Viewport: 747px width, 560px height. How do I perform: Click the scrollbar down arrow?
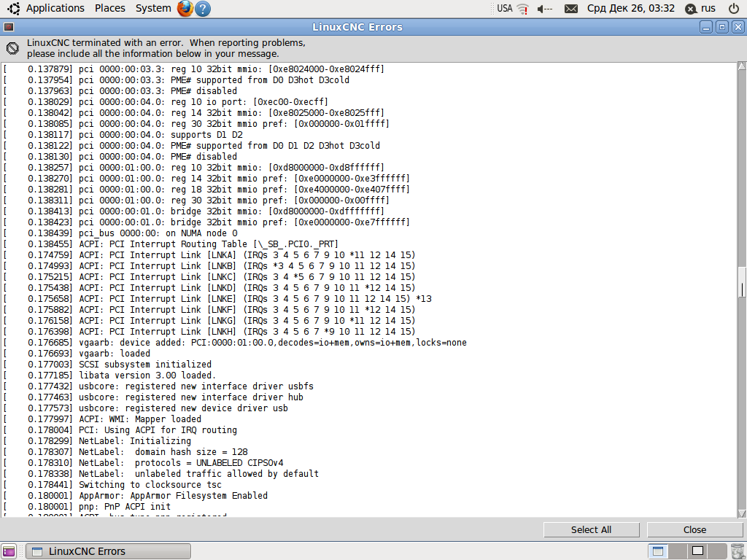(742, 513)
